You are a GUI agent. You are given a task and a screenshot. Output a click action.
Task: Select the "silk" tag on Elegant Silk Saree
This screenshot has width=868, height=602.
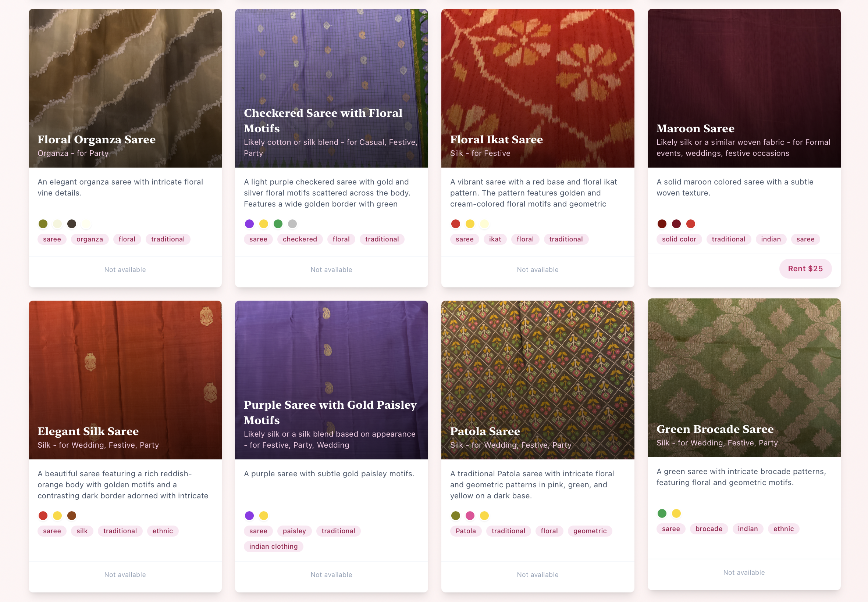82,531
